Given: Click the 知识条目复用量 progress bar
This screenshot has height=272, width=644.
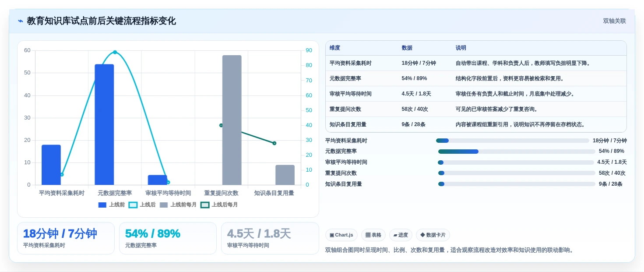Looking at the screenshot, I should [x=517, y=184].
